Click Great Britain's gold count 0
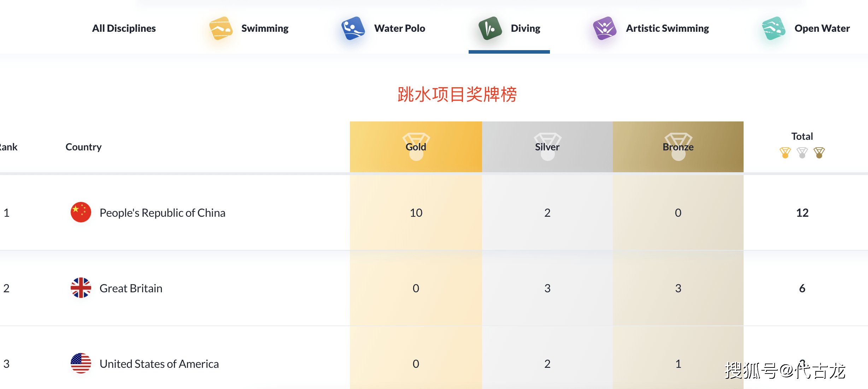 tap(416, 288)
